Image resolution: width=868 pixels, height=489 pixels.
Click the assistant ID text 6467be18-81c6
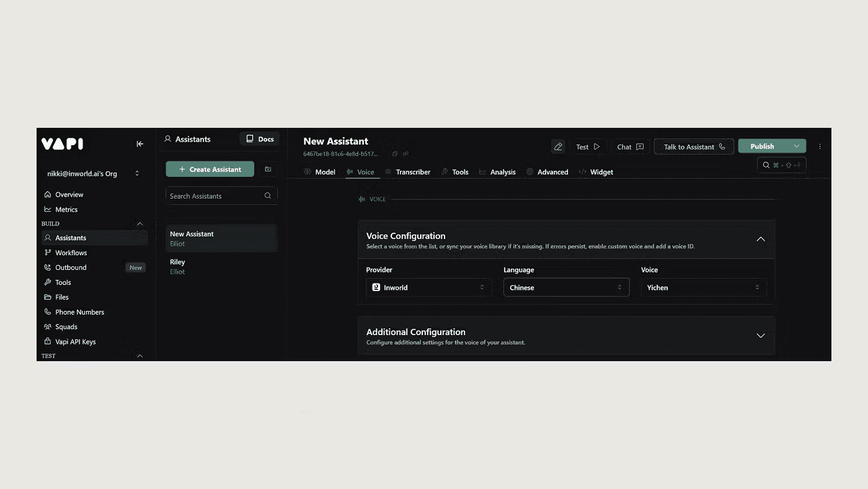(340, 154)
